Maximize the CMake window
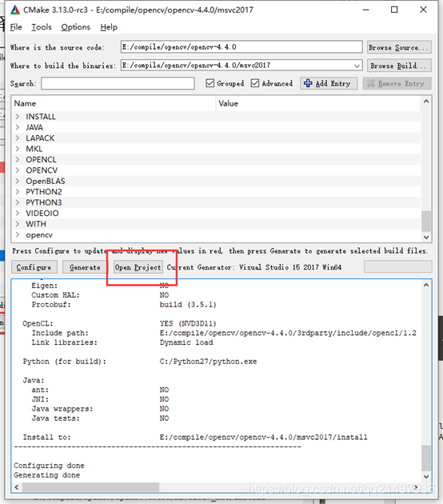Viewport: 443px width, 504px height. coord(394,10)
